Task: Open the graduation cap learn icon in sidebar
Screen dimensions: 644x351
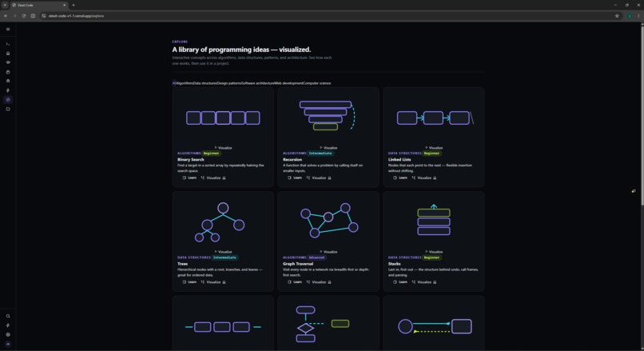Action: [x=8, y=62]
